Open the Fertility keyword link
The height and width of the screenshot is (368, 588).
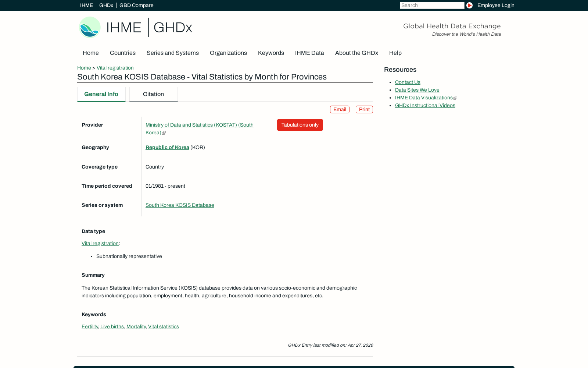click(x=90, y=327)
